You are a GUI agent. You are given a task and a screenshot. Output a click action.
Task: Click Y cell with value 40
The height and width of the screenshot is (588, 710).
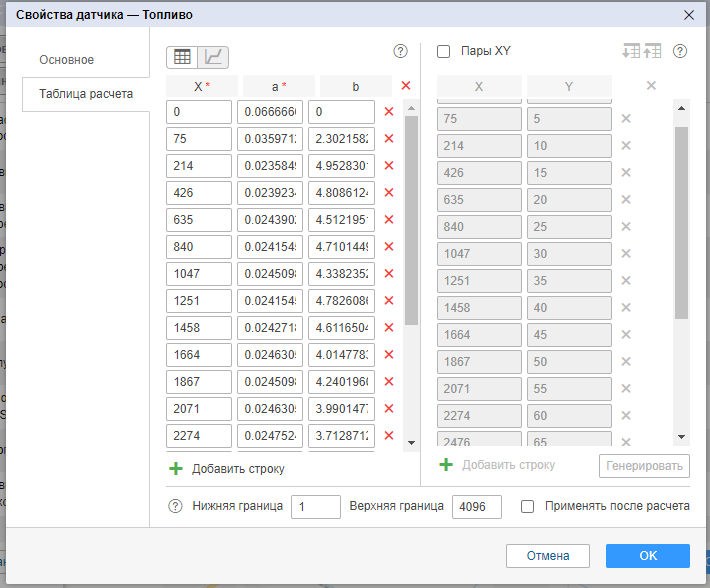coord(569,308)
